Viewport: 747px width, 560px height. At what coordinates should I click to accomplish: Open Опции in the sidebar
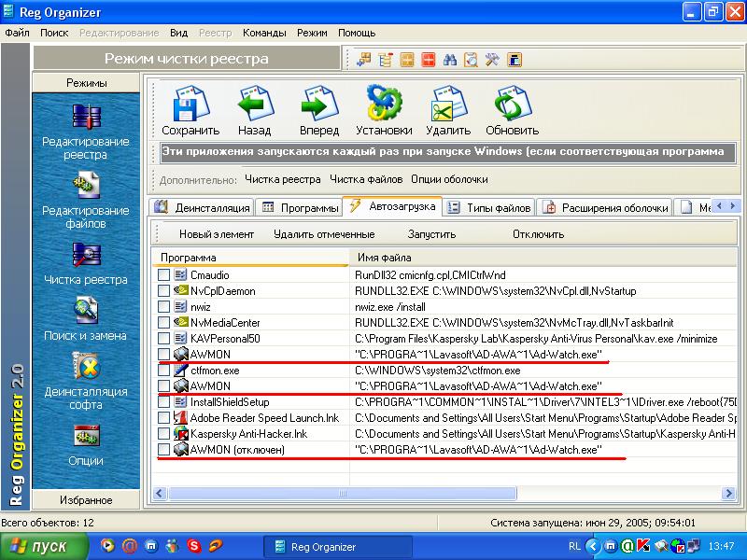pyautogui.click(x=86, y=445)
